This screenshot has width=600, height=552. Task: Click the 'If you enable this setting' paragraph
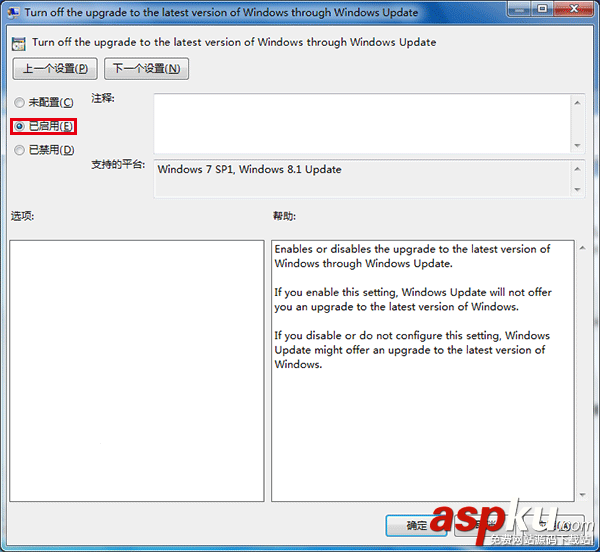pos(413,299)
